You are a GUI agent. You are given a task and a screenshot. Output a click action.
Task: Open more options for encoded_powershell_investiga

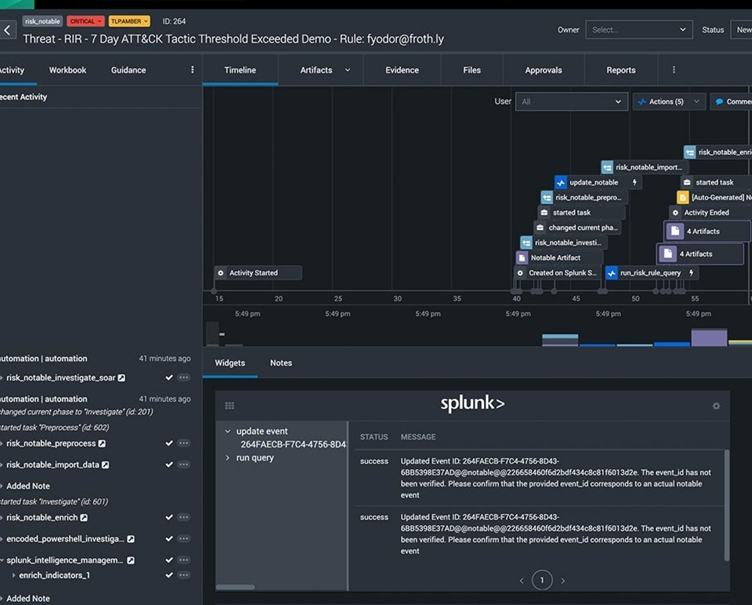(x=183, y=539)
